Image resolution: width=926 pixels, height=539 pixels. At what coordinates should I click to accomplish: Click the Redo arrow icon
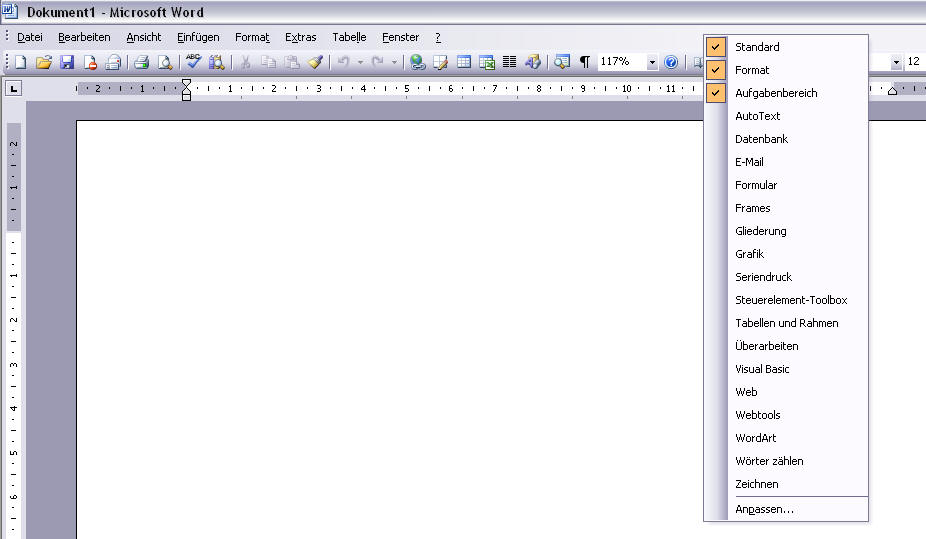coord(377,61)
